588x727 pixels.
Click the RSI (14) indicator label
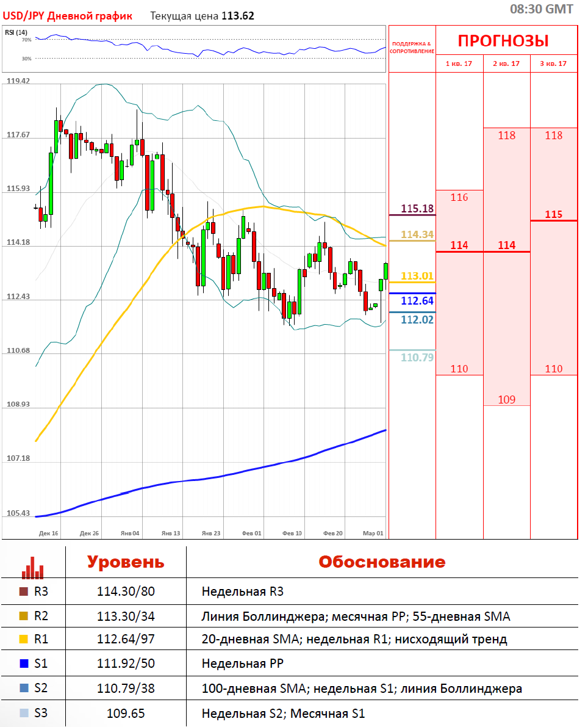(16, 32)
